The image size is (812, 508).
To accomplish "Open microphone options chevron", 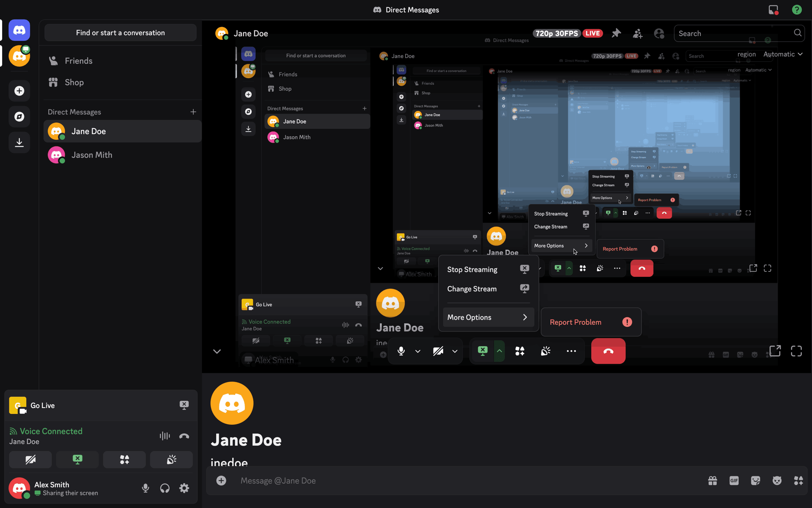I will coord(418,351).
